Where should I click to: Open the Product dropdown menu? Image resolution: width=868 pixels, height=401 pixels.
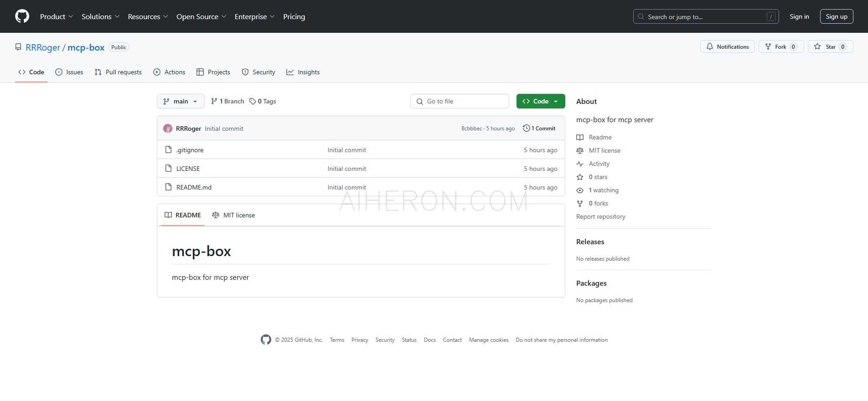click(x=57, y=16)
